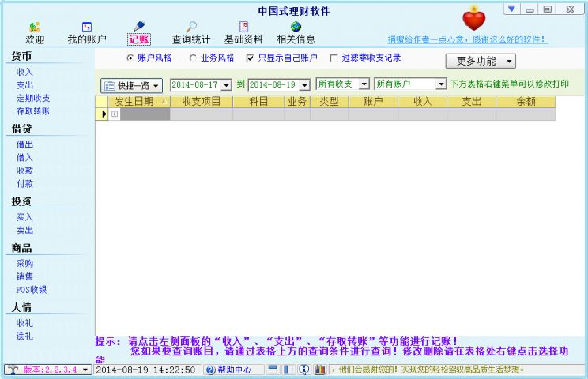Click the donate to author link
Image resolution: width=588 pixels, height=379 pixels.
467,39
